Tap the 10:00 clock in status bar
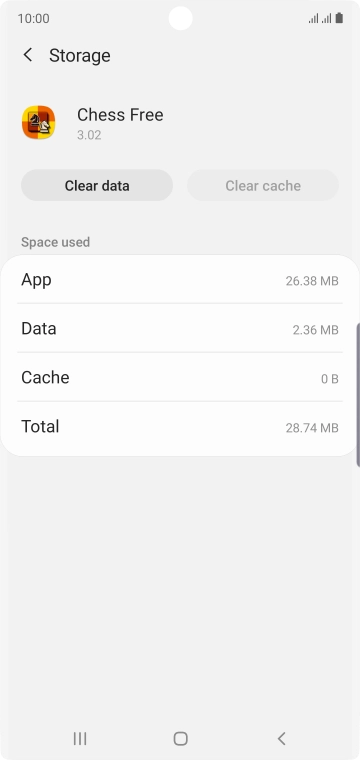Screen dimensions: 360x760 coord(33,18)
